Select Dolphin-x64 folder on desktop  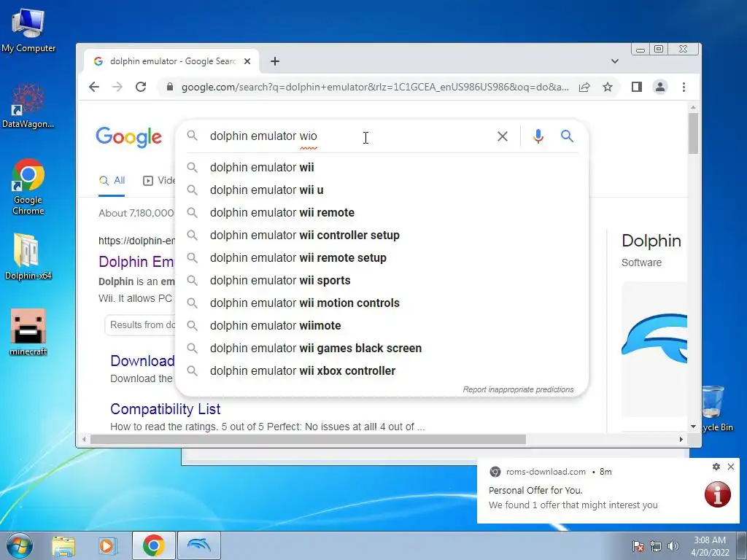pos(28,257)
